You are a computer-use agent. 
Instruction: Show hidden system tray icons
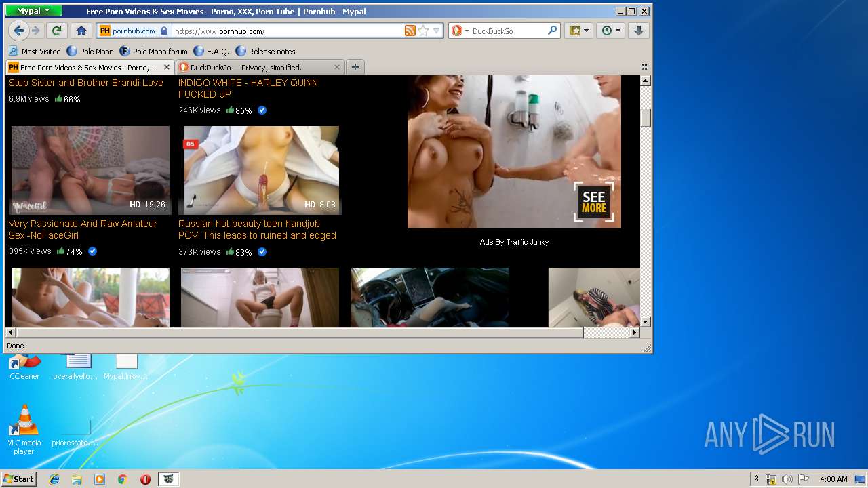point(756,479)
